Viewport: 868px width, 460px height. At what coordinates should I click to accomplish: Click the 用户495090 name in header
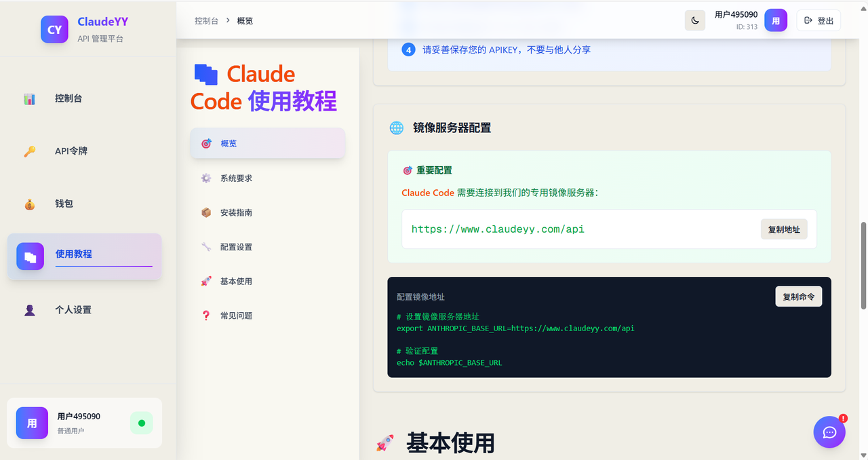(x=736, y=14)
